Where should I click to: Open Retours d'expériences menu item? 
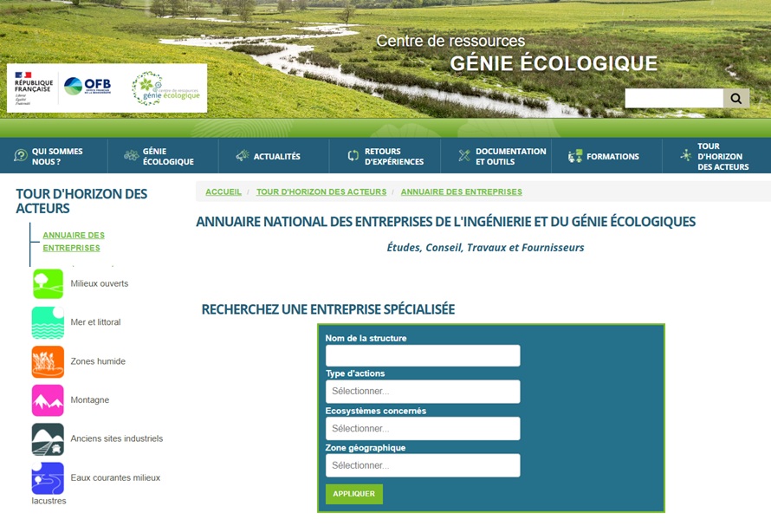[385, 156]
